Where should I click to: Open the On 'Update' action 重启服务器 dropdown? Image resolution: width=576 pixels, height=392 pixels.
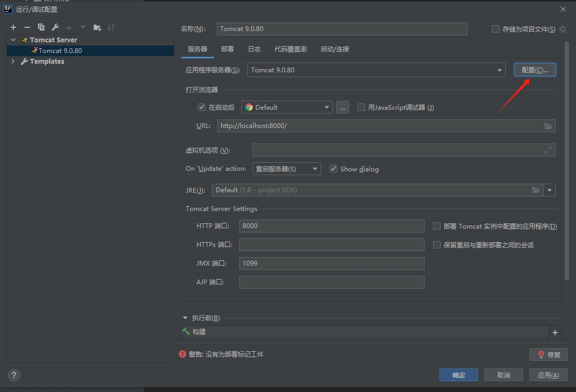[x=286, y=169]
